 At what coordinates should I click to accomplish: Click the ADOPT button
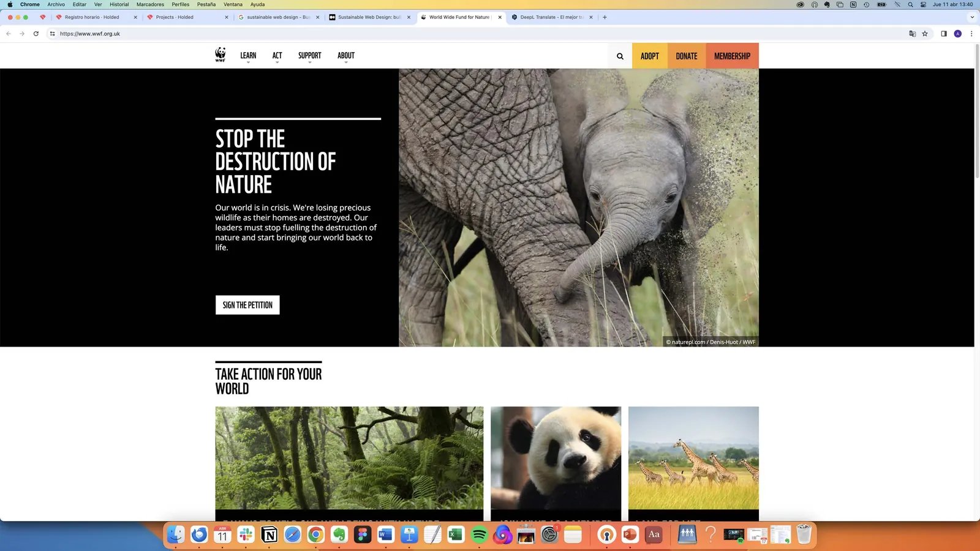click(650, 56)
